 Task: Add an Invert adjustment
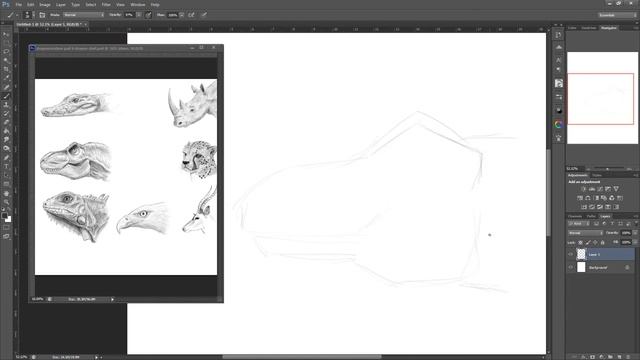click(584, 207)
